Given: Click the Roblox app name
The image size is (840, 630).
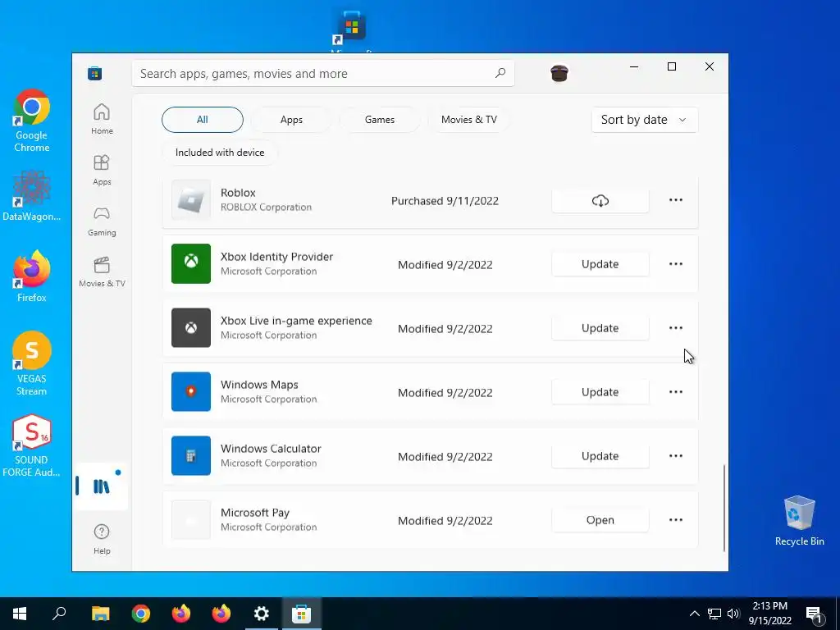Looking at the screenshot, I should click(238, 192).
